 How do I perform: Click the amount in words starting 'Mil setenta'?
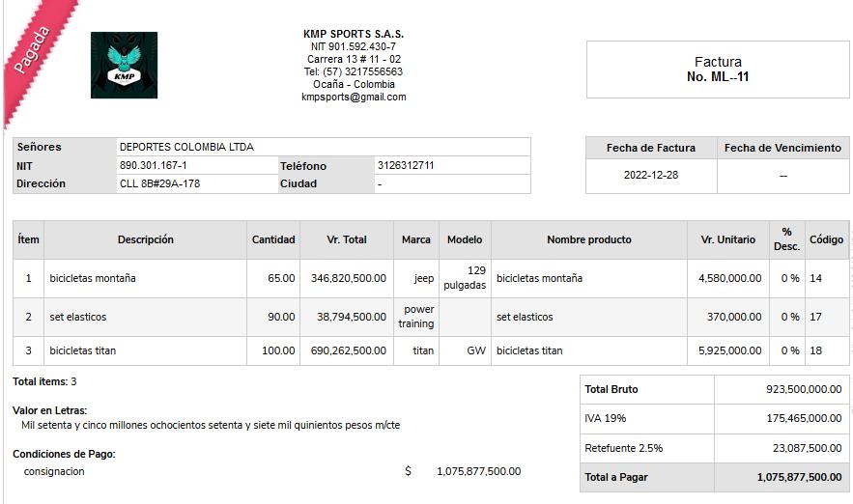[211, 425]
